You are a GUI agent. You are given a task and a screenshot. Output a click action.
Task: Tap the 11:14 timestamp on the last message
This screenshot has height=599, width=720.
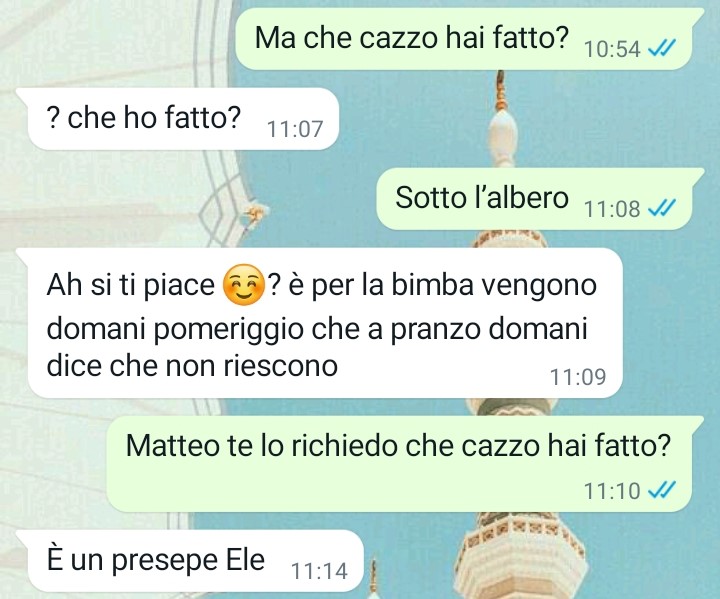pos(320,571)
